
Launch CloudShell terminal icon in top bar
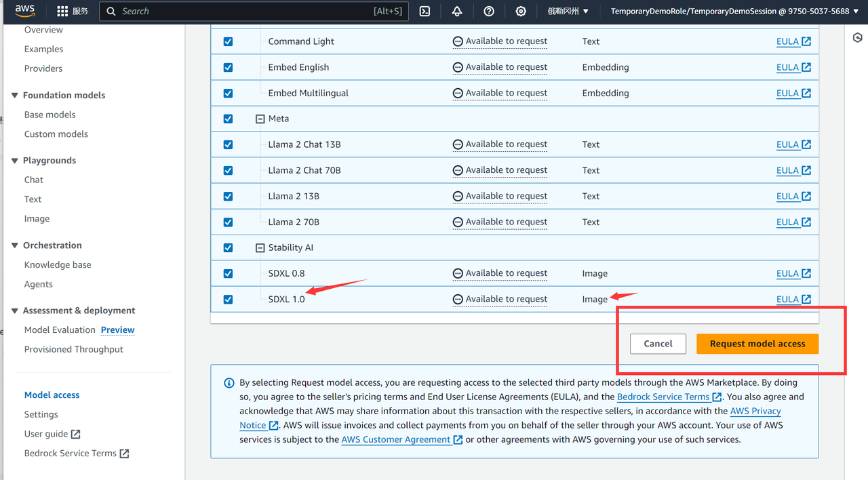point(425,12)
